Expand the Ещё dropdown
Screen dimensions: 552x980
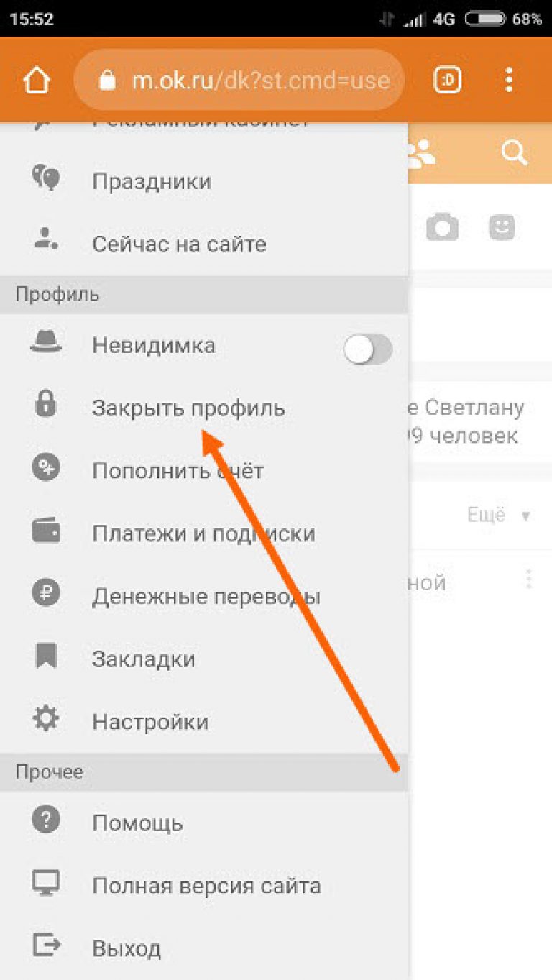(498, 515)
